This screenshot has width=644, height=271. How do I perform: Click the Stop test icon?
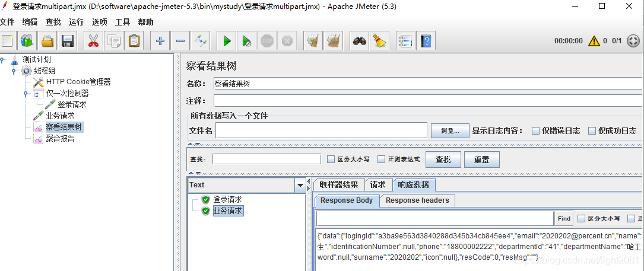pyautogui.click(x=267, y=41)
